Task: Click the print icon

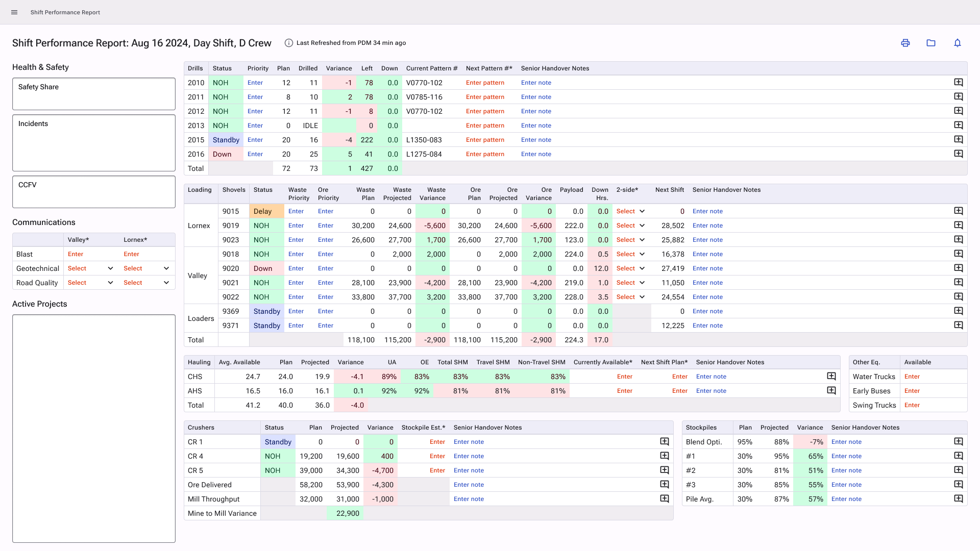Action: (905, 43)
